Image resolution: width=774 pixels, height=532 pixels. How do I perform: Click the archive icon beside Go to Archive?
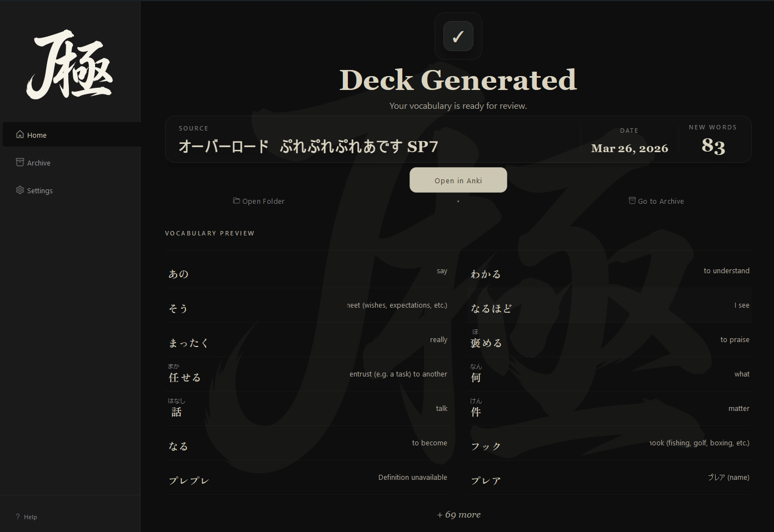click(632, 200)
